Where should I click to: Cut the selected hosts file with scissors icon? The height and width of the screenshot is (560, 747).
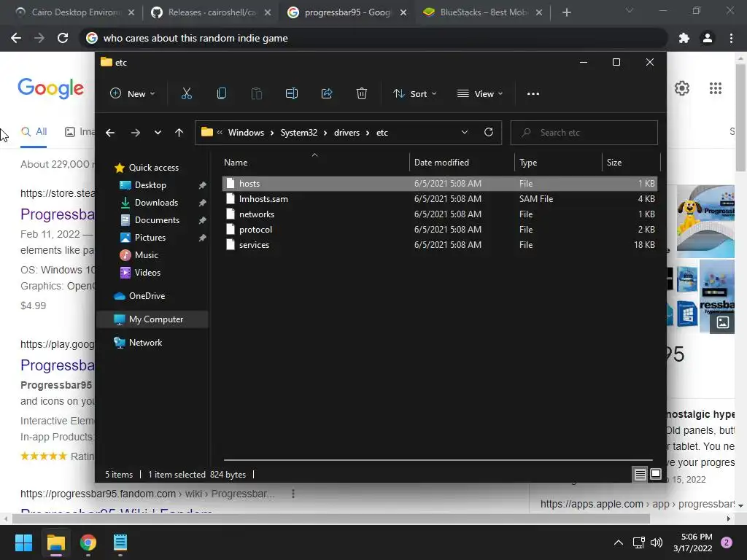[186, 94]
